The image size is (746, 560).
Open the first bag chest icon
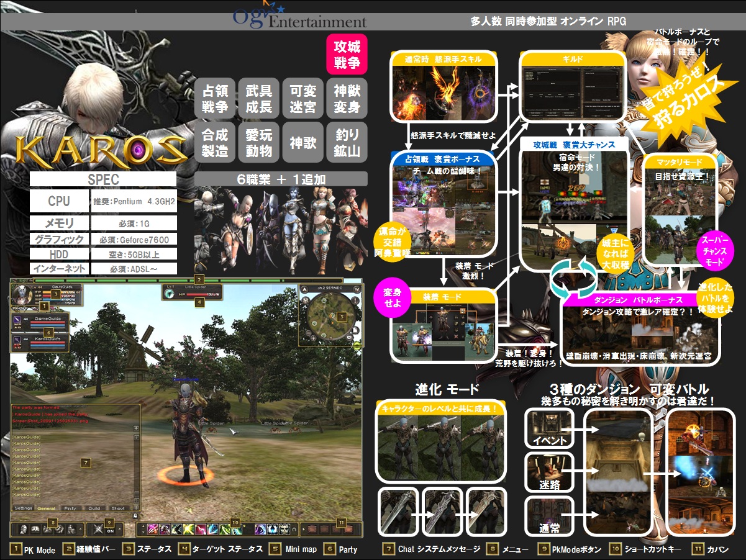(x=312, y=529)
